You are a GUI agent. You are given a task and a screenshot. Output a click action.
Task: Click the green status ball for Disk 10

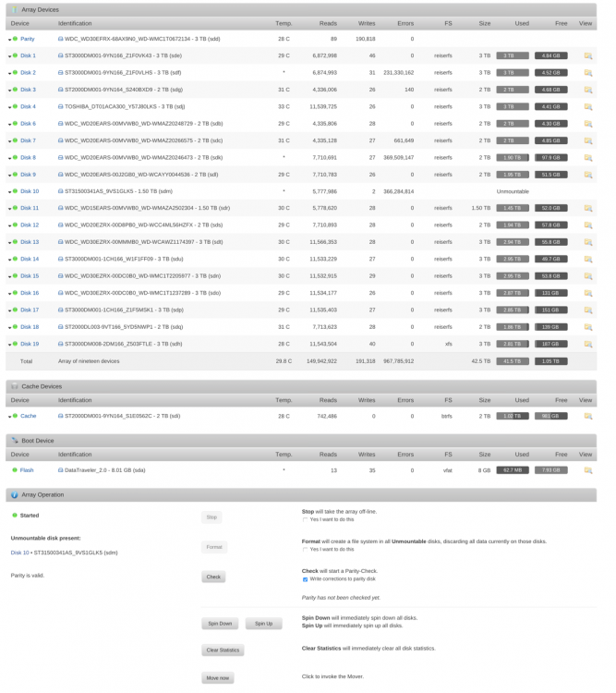[x=15, y=191]
